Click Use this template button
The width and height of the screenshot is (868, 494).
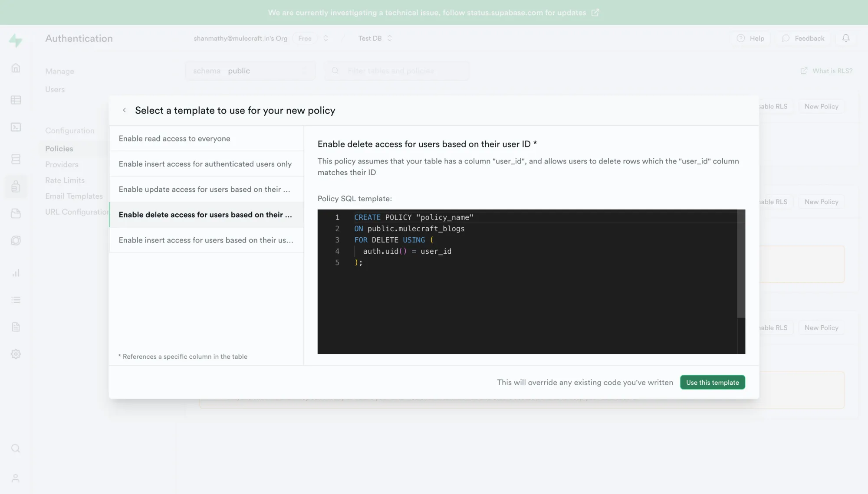pyautogui.click(x=712, y=383)
